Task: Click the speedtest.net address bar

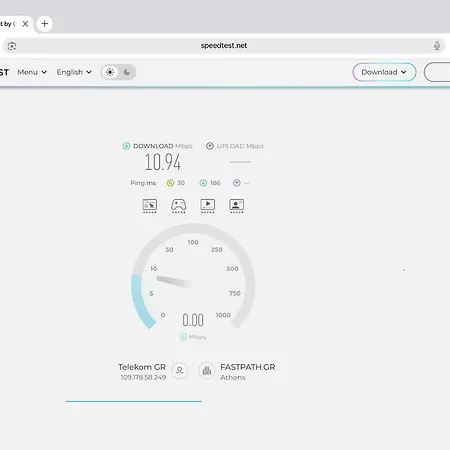Action: point(224,46)
